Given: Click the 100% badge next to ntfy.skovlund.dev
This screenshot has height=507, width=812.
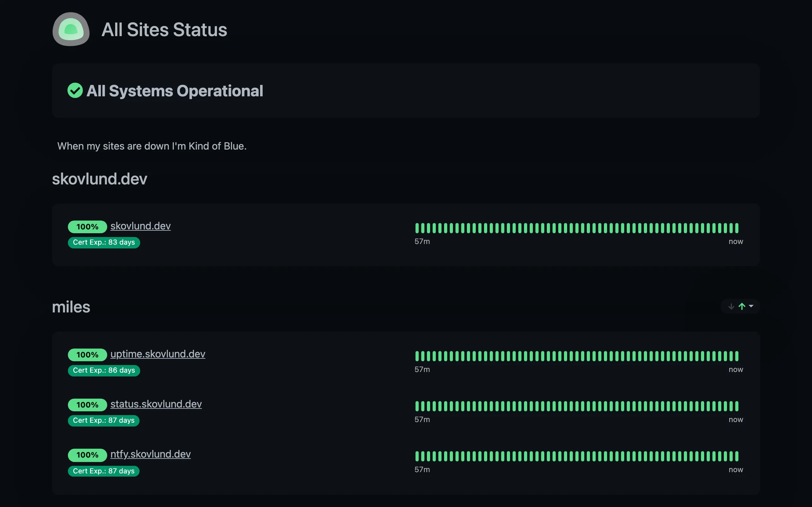Looking at the screenshot, I should pyautogui.click(x=87, y=455).
